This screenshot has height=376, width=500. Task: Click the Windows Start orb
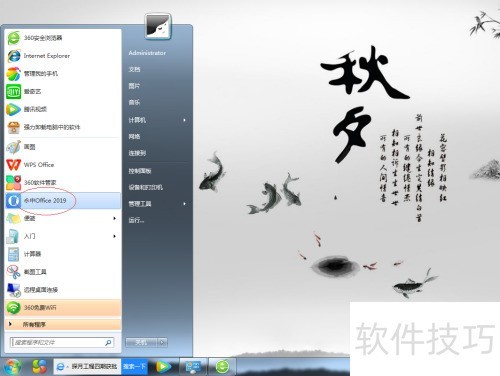point(12,367)
